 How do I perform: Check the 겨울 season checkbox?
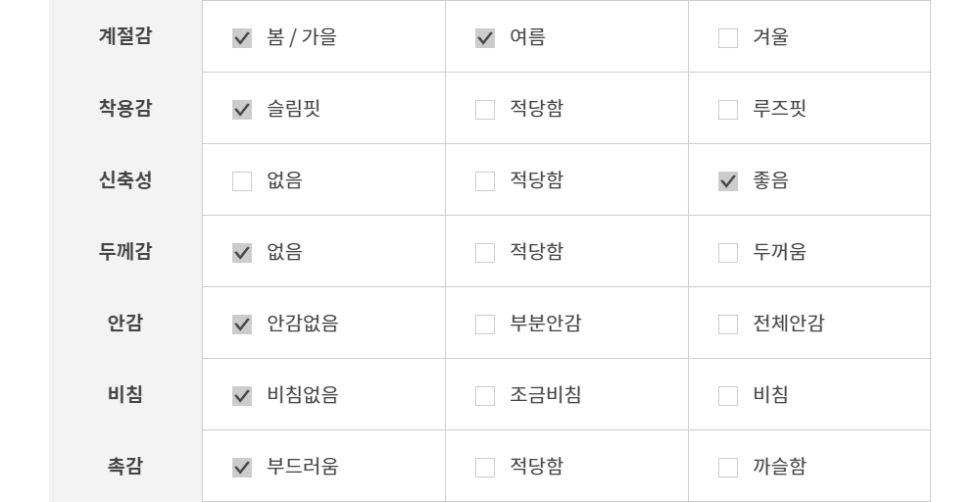[728, 38]
